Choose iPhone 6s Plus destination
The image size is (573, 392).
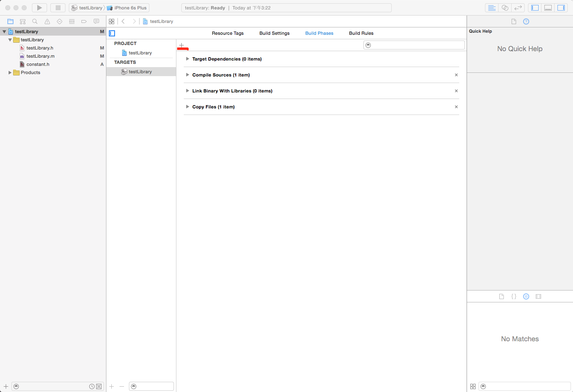tap(126, 8)
